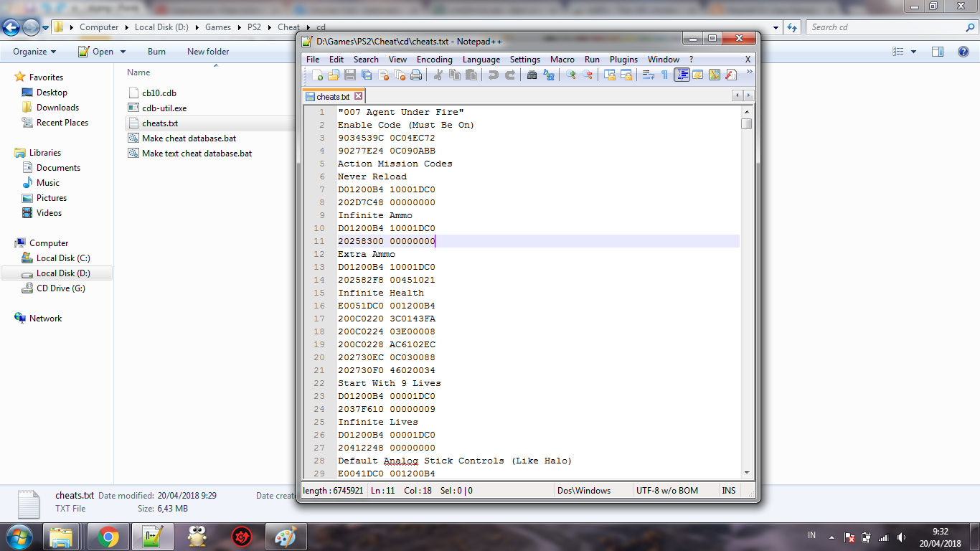Click the New folder button
The image size is (980, 551).
[208, 51]
